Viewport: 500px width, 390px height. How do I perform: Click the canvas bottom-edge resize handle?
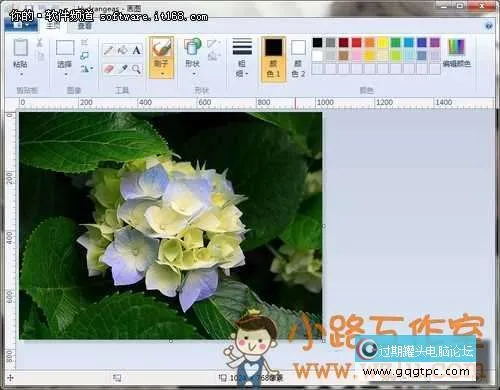(171, 341)
